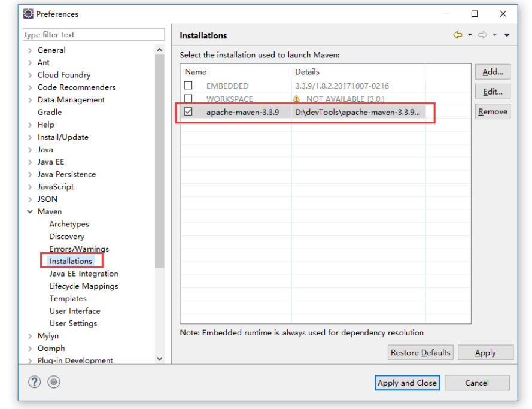This screenshot has width=532, height=409.
Task: Open the User Settings page
Action: (73, 323)
